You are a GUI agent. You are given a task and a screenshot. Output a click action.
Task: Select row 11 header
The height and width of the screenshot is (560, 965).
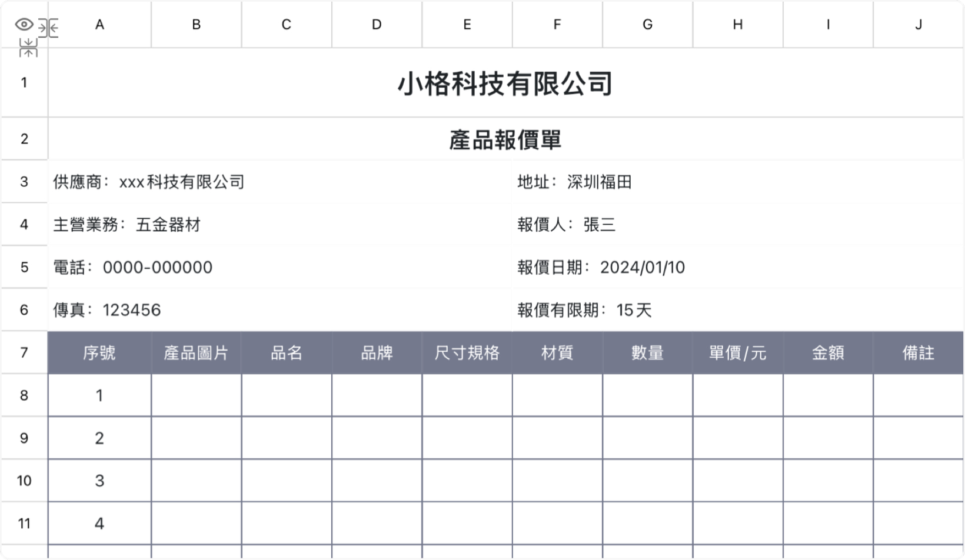point(24,524)
